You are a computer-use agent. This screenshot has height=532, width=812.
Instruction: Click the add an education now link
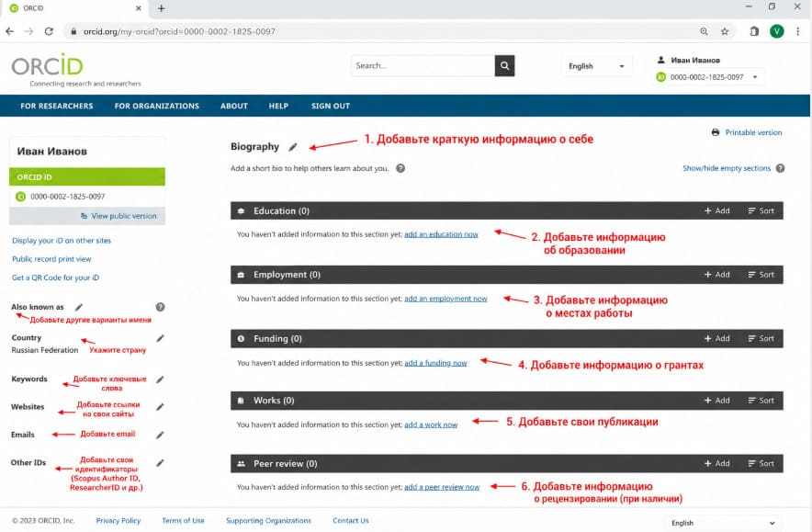441,234
